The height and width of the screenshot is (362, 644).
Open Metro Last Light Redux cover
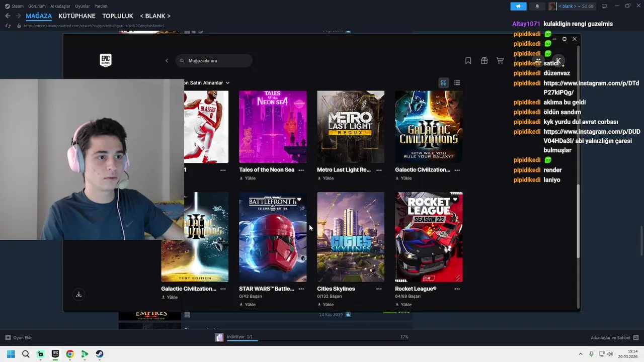pyautogui.click(x=351, y=127)
